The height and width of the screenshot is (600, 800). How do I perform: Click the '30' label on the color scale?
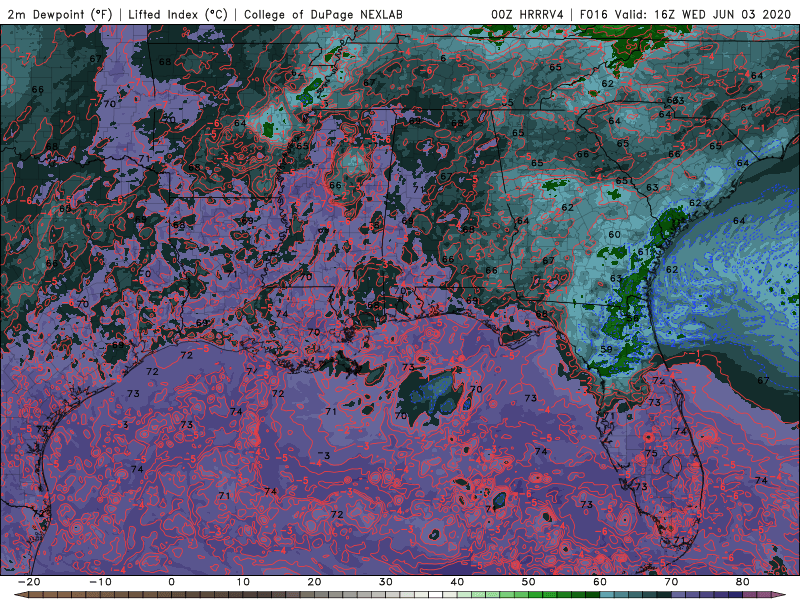(x=386, y=582)
